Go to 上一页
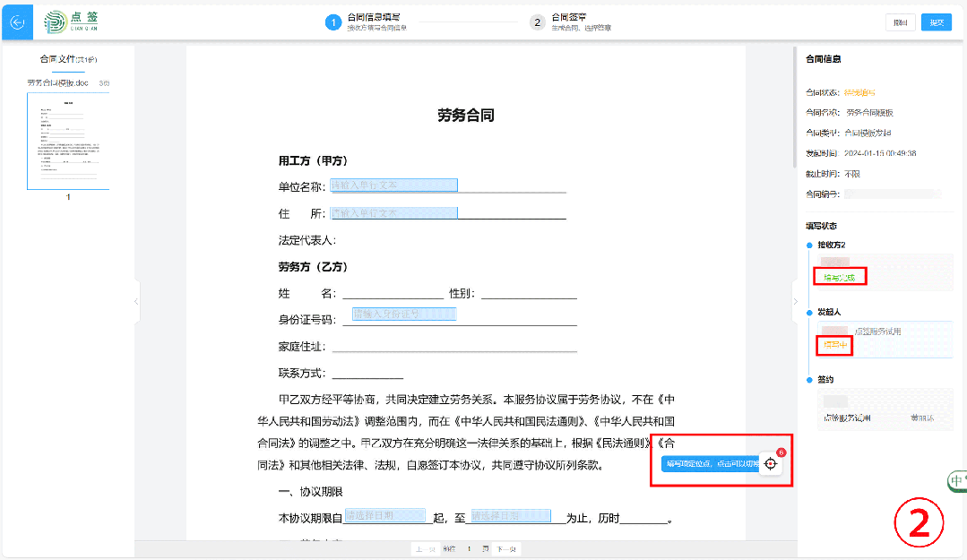 click(425, 549)
